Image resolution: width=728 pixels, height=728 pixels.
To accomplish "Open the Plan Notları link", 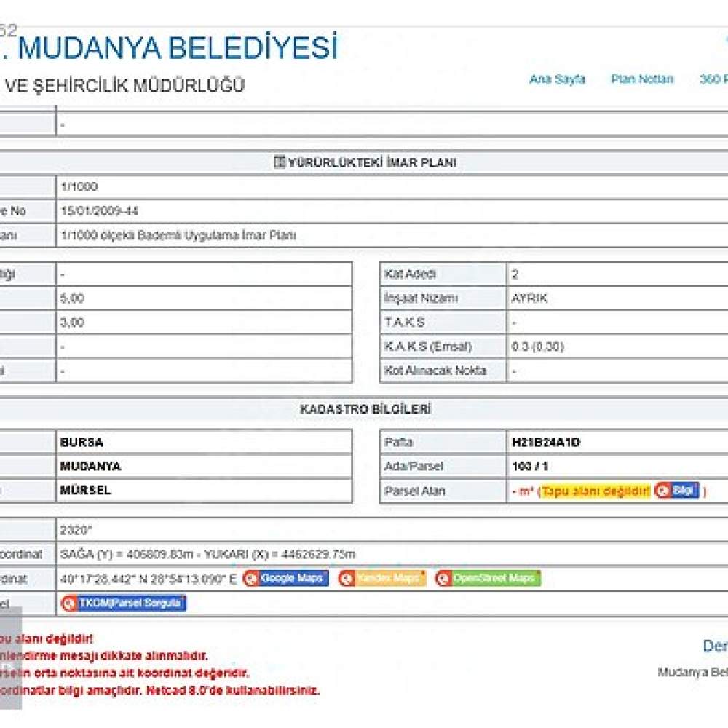I will 642,79.
